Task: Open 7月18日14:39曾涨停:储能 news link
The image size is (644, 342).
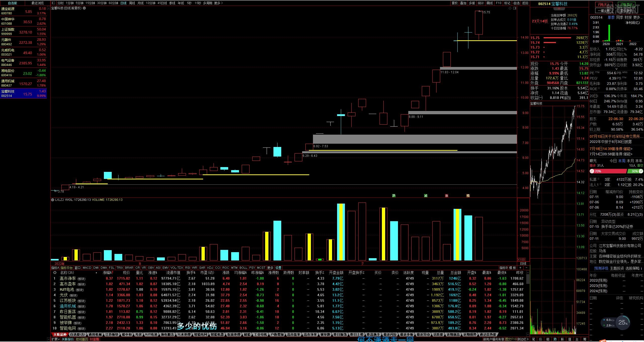Action: click(x=611, y=149)
